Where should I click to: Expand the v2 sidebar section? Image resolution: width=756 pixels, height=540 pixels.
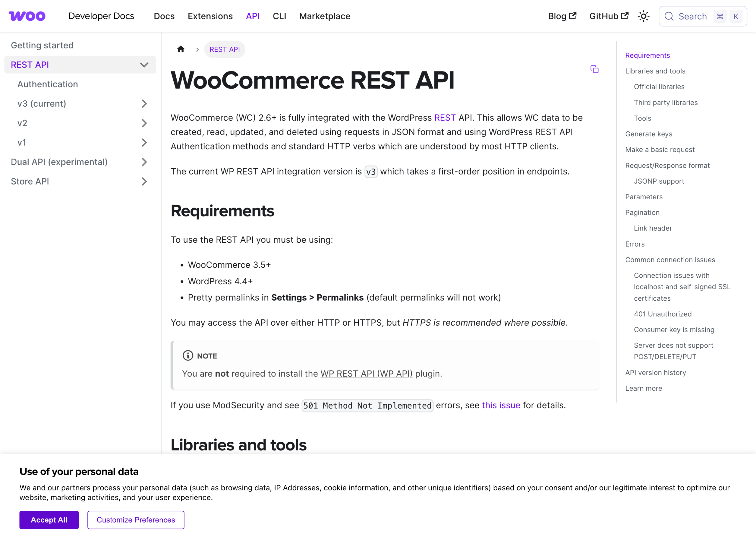click(x=144, y=123)
